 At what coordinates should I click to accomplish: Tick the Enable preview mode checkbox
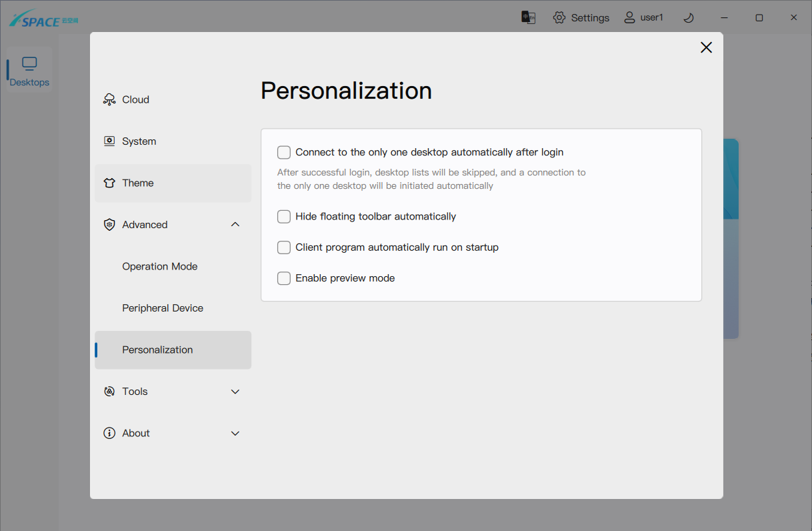coord(284,278)
